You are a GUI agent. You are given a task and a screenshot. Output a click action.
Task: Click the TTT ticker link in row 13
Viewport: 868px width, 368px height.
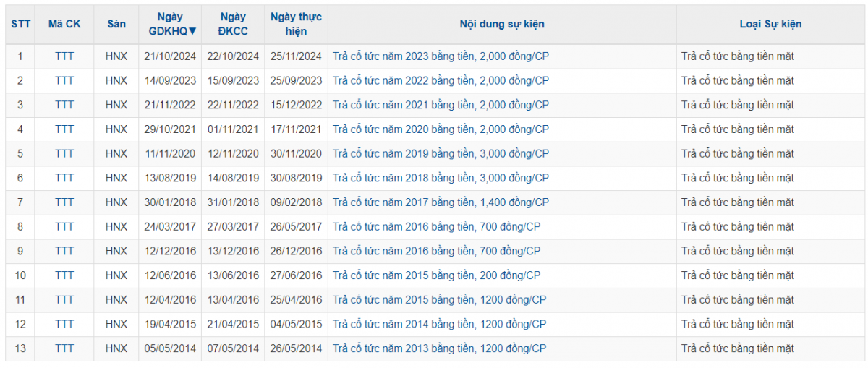64,348
